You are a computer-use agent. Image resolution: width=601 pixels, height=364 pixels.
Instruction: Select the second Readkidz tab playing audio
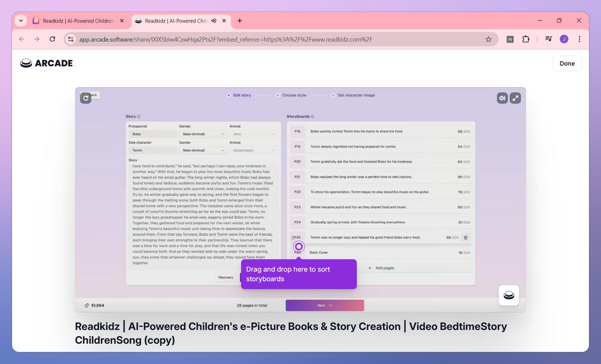(x=181, y=21)
